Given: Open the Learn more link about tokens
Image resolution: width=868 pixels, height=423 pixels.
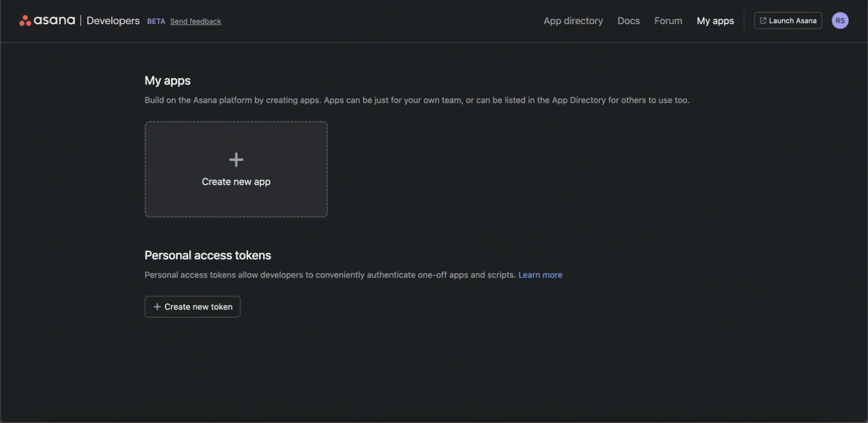Looking at the screenshot, I should coord(540,275).
